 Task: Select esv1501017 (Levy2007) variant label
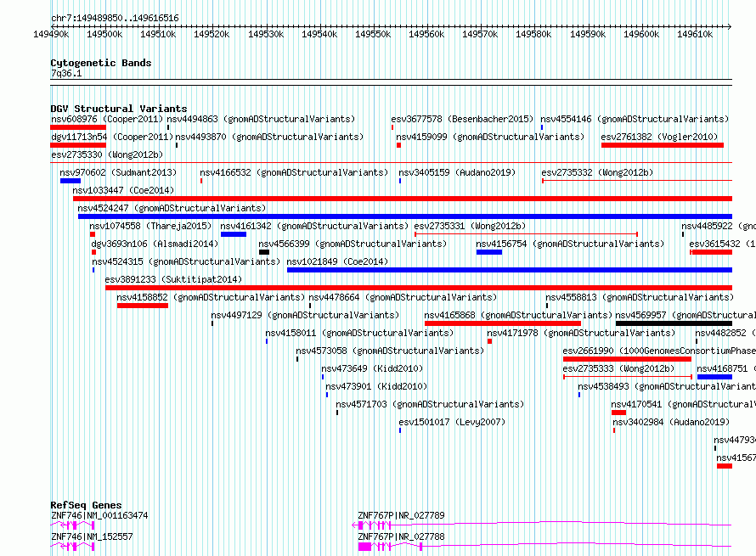[x=452, y=422]
